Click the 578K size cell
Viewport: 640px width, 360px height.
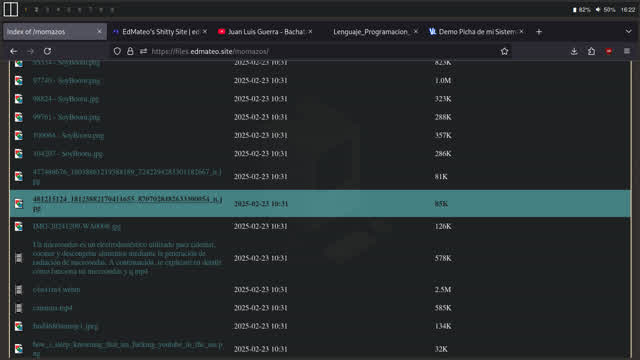click(x=443, y=258)
